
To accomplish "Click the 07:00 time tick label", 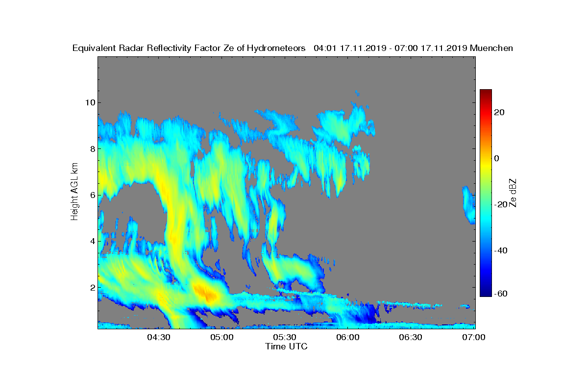I will [474, 337].
